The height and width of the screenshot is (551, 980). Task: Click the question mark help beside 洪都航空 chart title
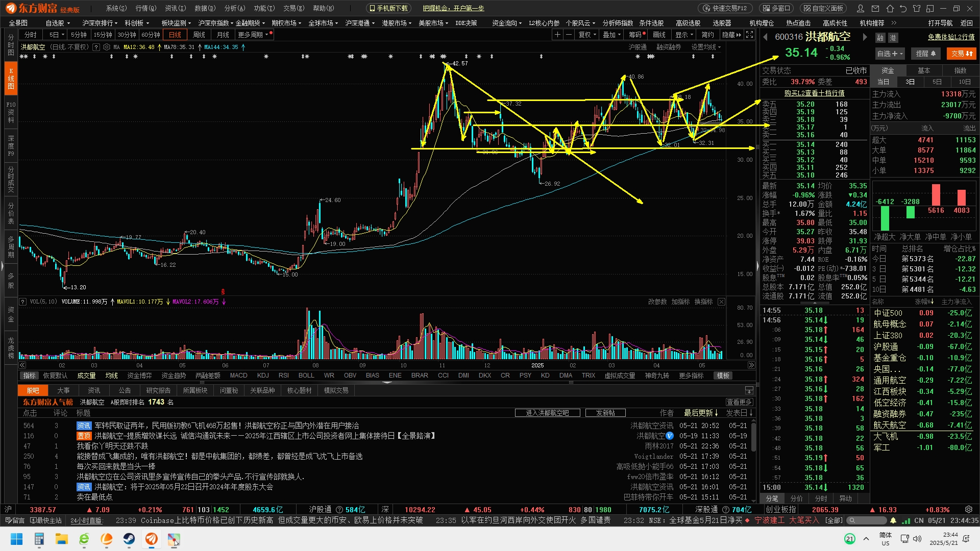coord(95,47)
